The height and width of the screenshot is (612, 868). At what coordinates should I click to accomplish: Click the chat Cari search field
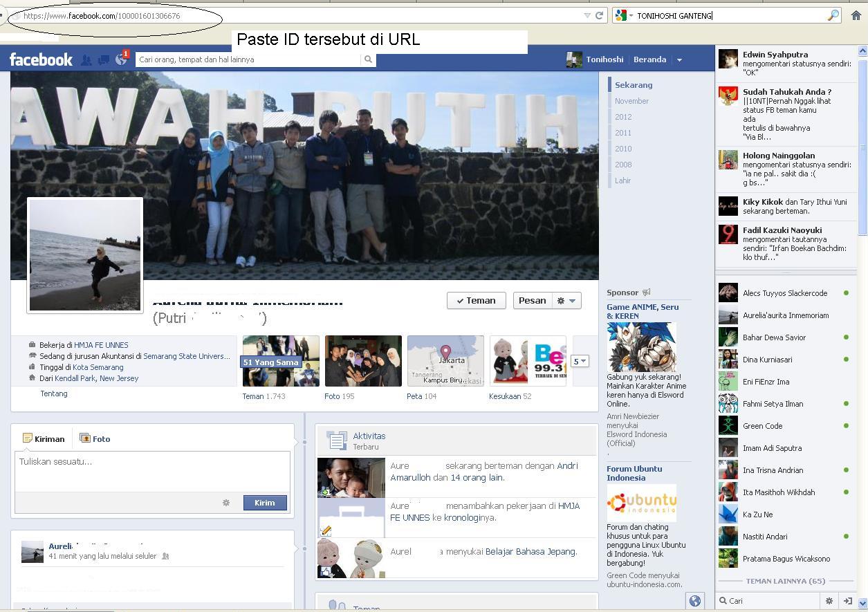pos(769,601)
